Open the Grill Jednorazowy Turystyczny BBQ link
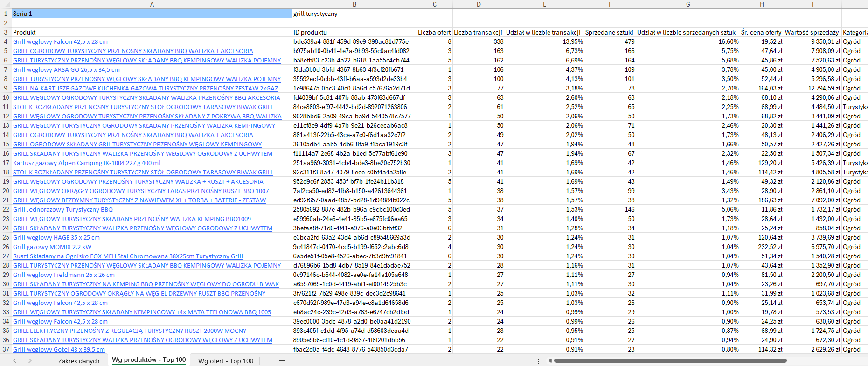This screenshot has width=868, height=366. tap(63, 209)
